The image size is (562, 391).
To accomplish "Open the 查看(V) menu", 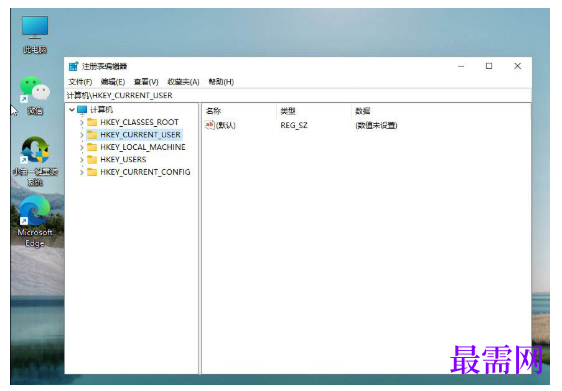I will point(146,82).
